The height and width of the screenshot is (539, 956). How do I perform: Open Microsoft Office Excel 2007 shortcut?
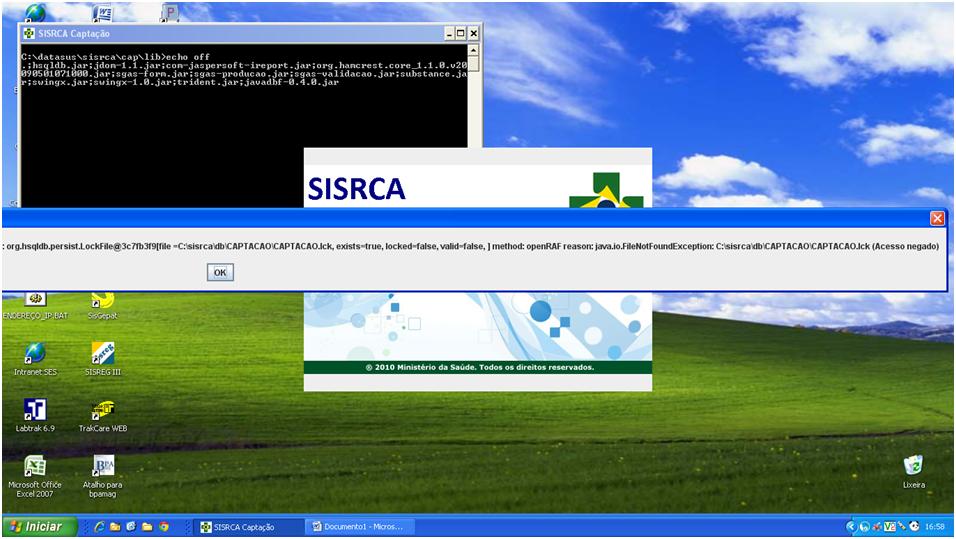pos(35,477)
